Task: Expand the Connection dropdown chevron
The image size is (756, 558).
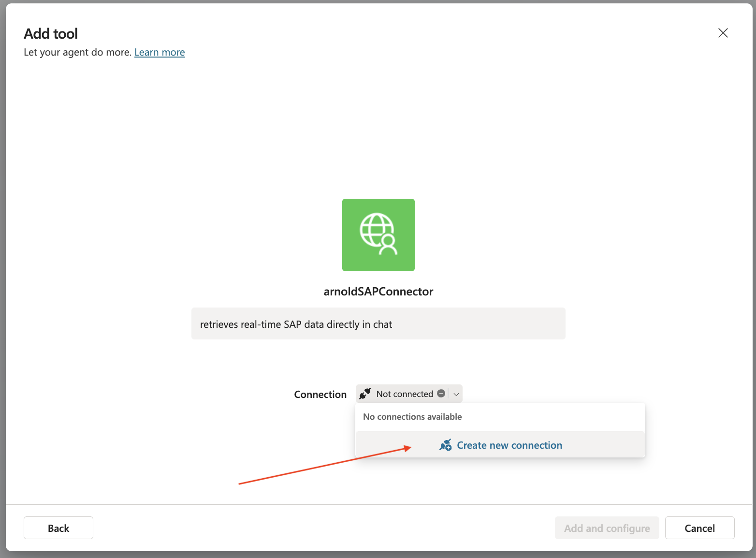Action: [456, 394]
